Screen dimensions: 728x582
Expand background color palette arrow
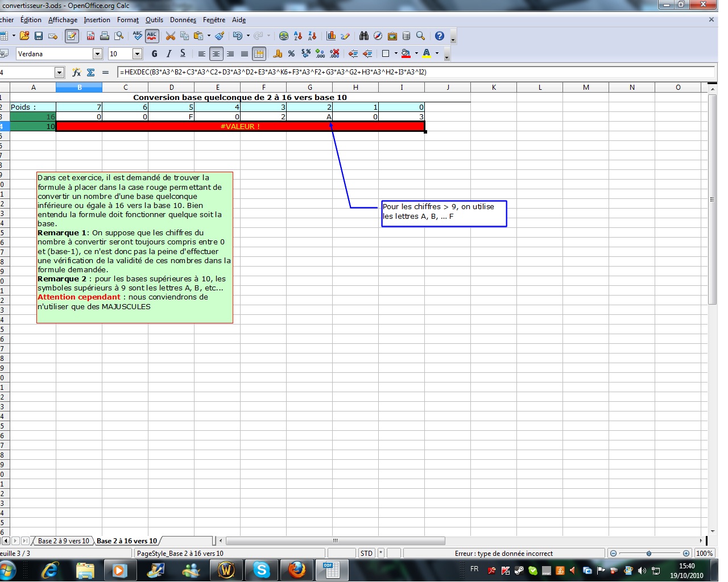[x=416, y=53]
